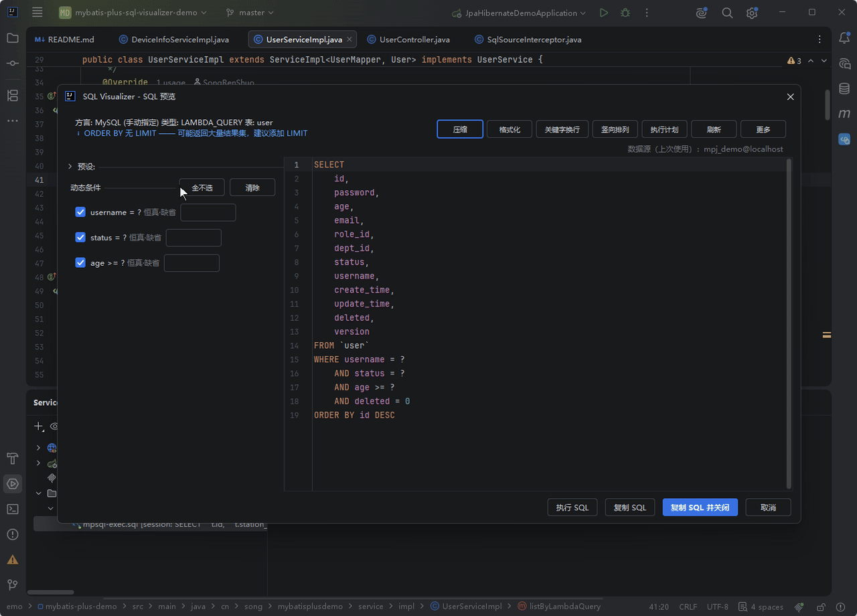Uncheck the status = ? condition

[x=80, y=238]
